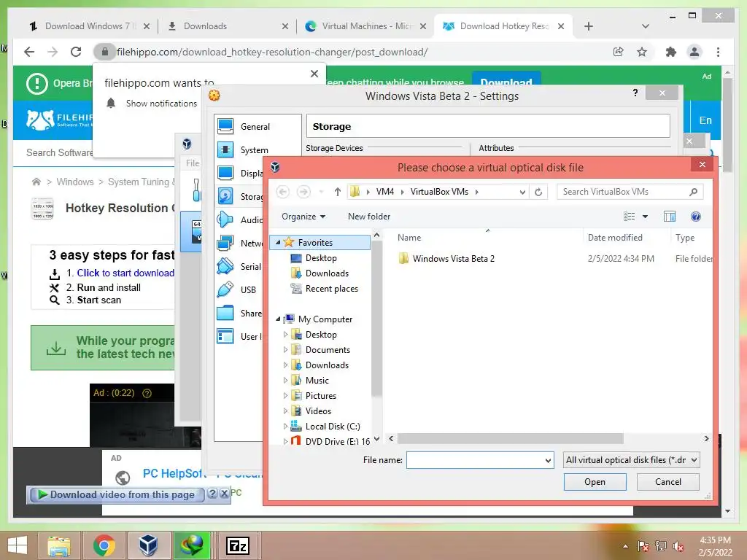Image resolution: width=747 pixels, height=560 pixels.
Task: Open the File name combo dropdown
Action: pyautogui.click(x=548, y=461)
